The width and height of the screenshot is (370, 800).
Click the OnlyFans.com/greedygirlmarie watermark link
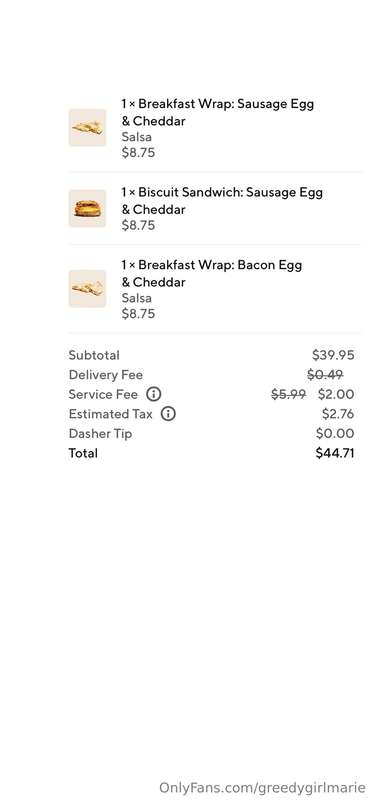pyautogui.click(x=263, y=787)
